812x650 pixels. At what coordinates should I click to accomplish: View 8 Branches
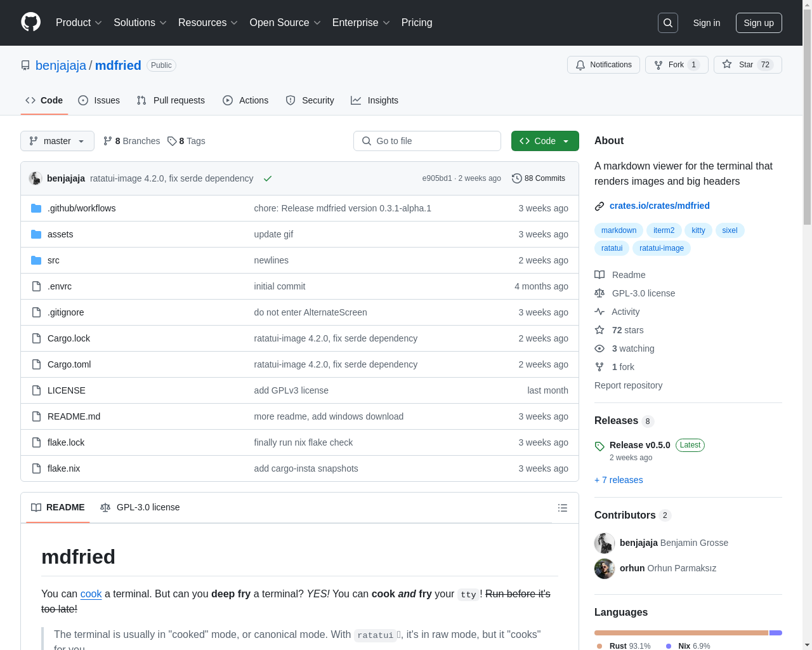click(132, 141)
